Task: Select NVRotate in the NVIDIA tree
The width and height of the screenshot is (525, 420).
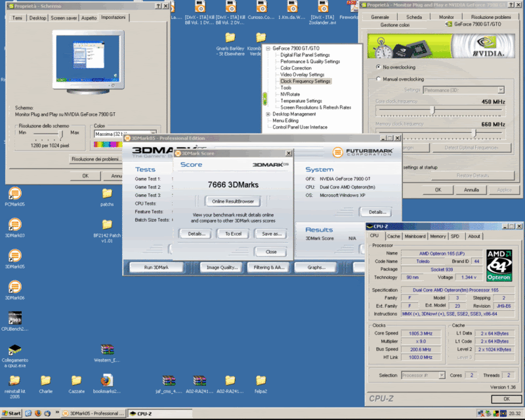Action: [290, 94]
